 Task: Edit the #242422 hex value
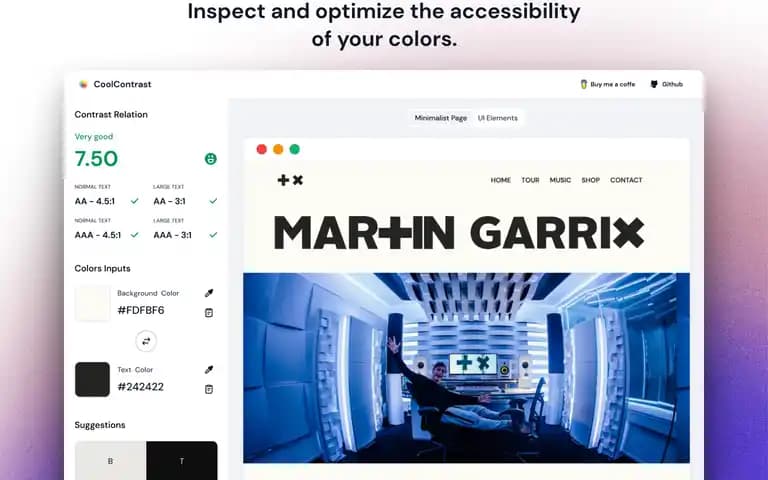pyautogui.click(x=141, y=386)
